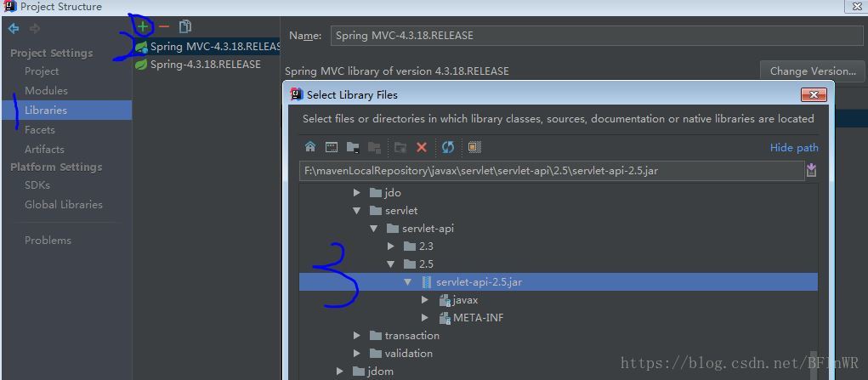Select the servlet-api folder row
This screenshot has height=380, width=868.
click(x=559, y=228)
